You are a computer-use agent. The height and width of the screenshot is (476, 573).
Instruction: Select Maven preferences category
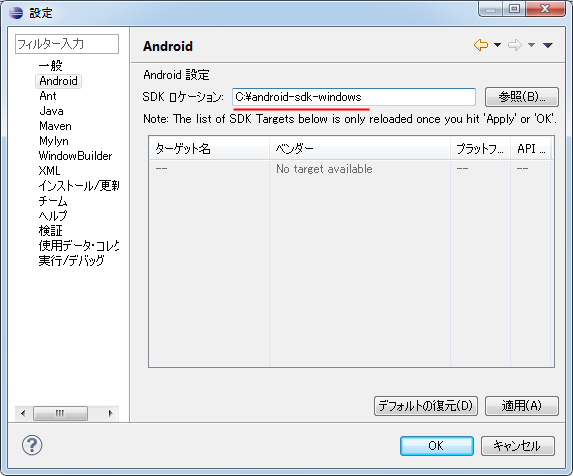point(55,126)
